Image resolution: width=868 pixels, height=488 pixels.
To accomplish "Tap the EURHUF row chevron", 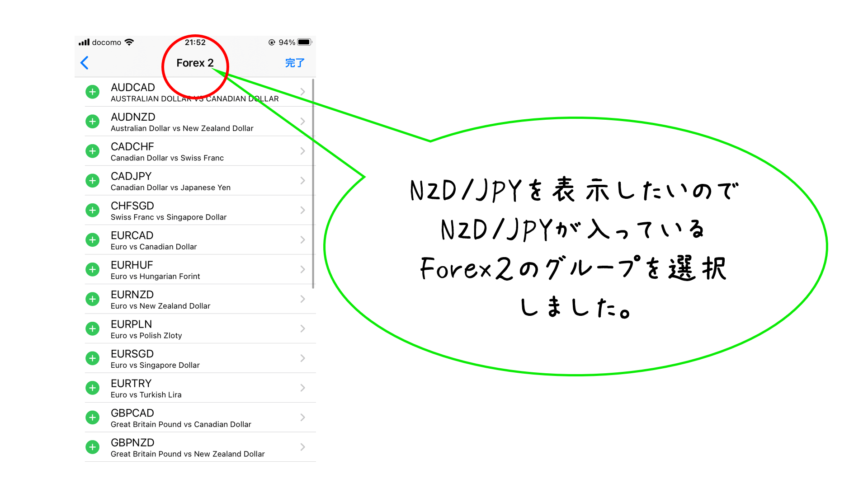I will (303, 269).
